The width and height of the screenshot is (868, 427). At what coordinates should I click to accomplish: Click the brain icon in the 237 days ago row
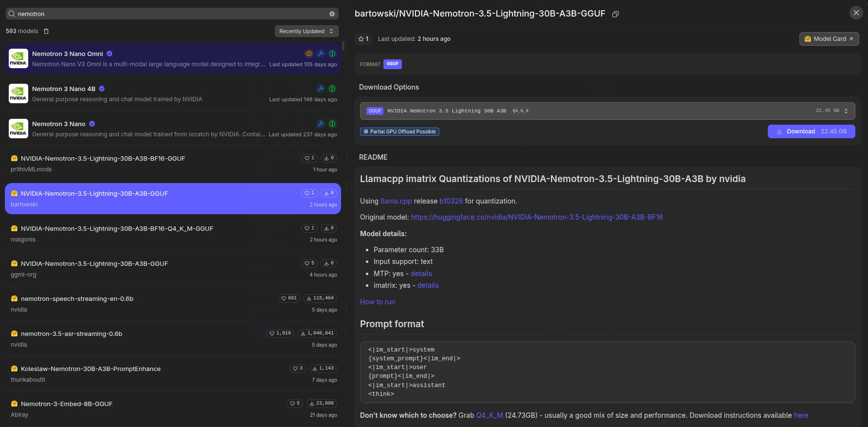point(332,124)
